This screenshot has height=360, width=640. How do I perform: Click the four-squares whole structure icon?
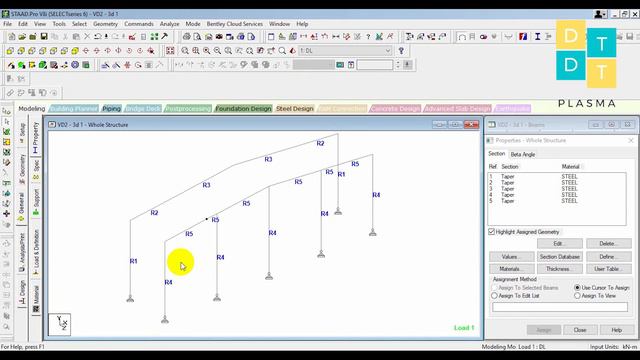click(x=170, y=51)
